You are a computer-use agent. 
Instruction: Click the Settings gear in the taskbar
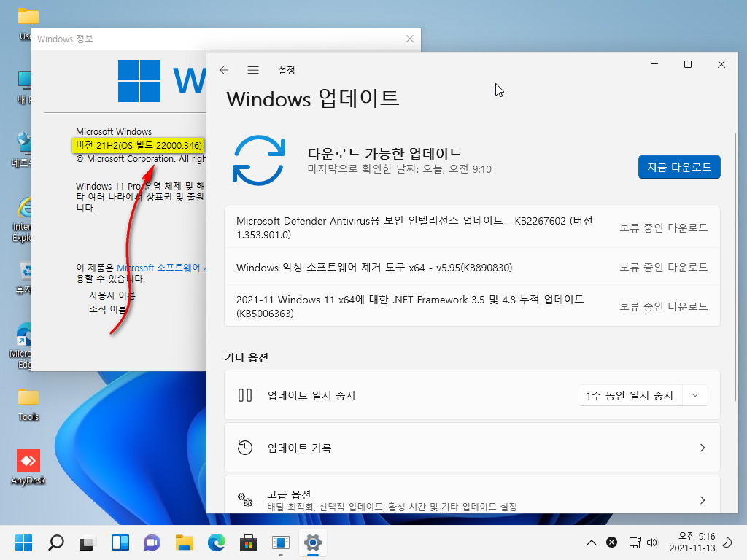point(312,542)
